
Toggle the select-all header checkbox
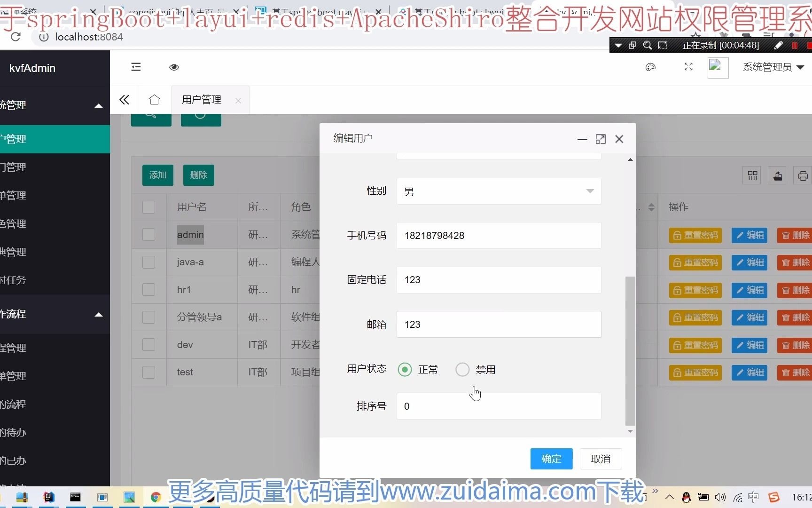148,207
